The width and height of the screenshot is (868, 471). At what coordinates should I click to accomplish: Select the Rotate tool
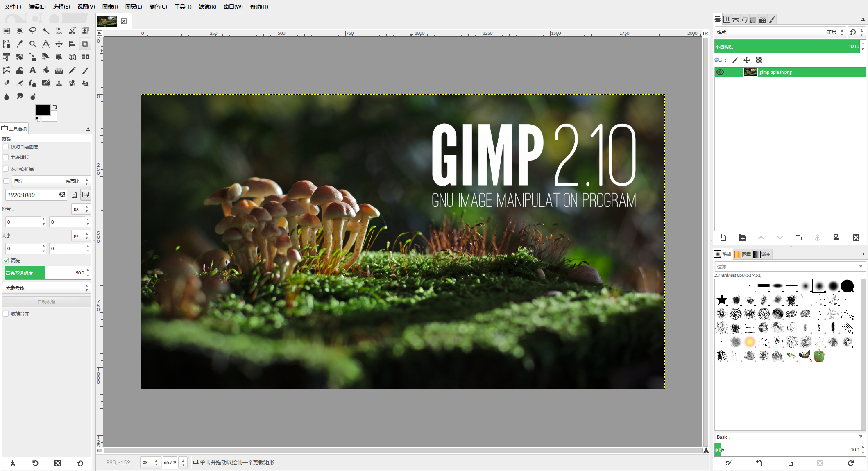coord(20,57)
